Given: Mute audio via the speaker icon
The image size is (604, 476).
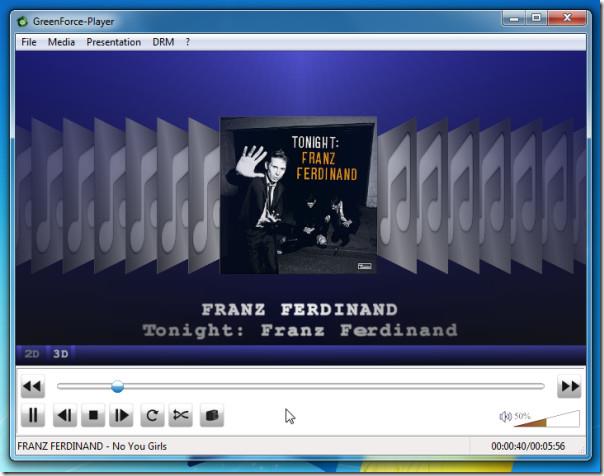Looking at the screenshot, I should pyautogui.click(x=505, y=416).
